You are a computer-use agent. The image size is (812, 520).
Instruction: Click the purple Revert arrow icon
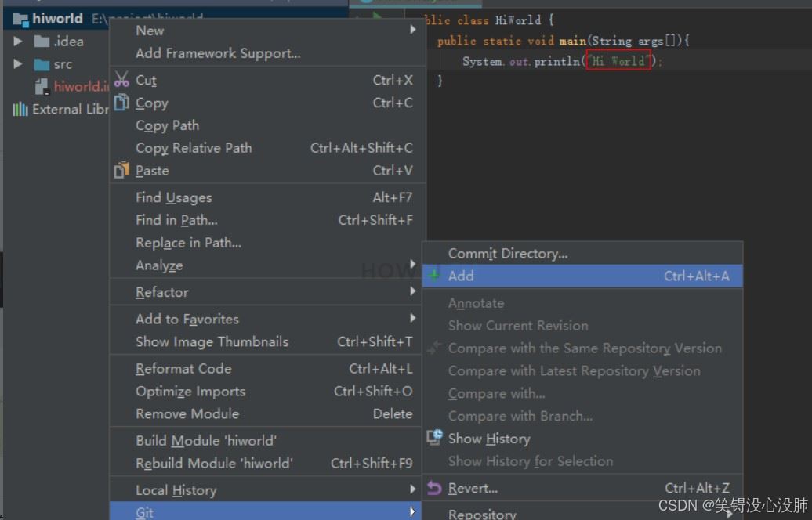[434, 488]
